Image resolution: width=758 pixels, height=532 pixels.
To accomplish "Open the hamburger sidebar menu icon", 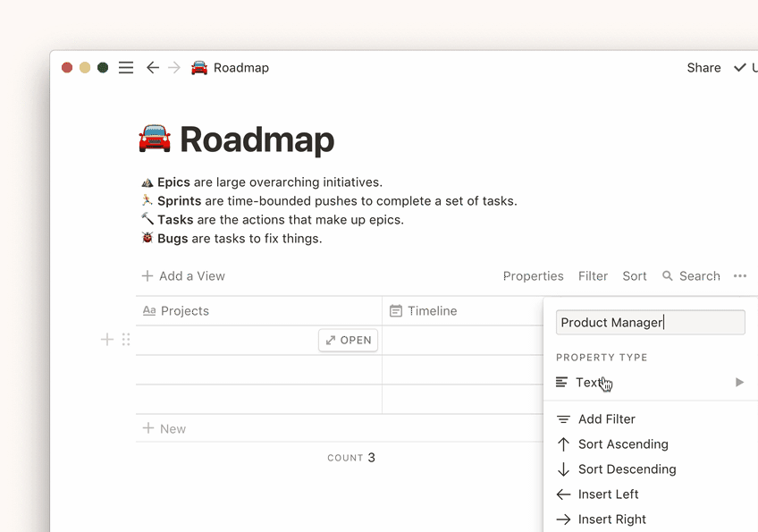I will tap(126, 68).
